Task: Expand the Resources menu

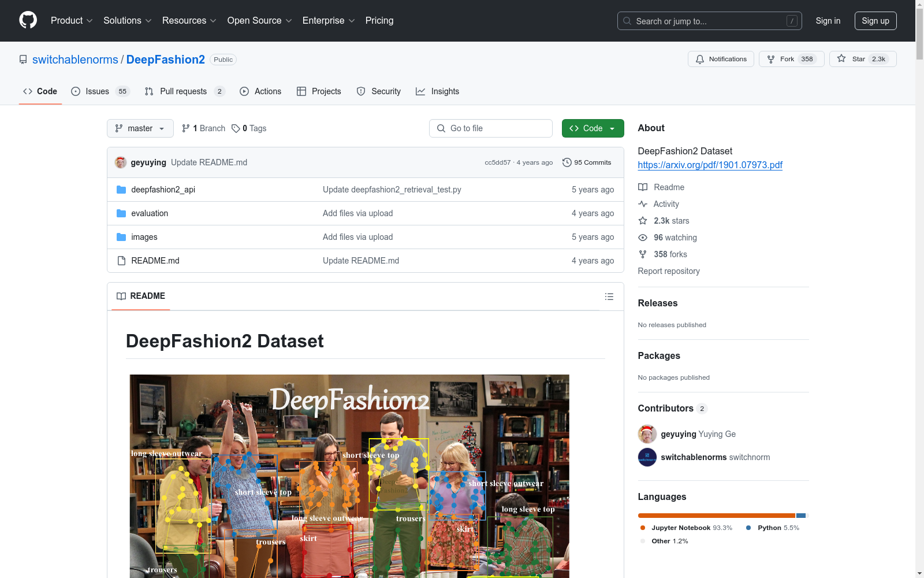Action: click(189, 20)
